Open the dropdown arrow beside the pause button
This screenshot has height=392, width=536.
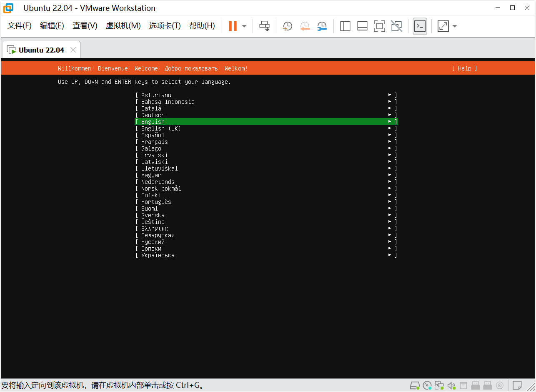point(244,26)
